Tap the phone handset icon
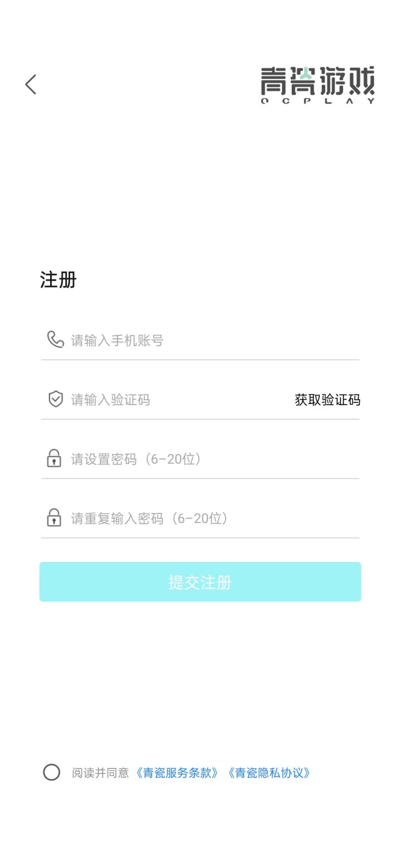The width and height of the screenshot is (401, 868). pos(55,339)
